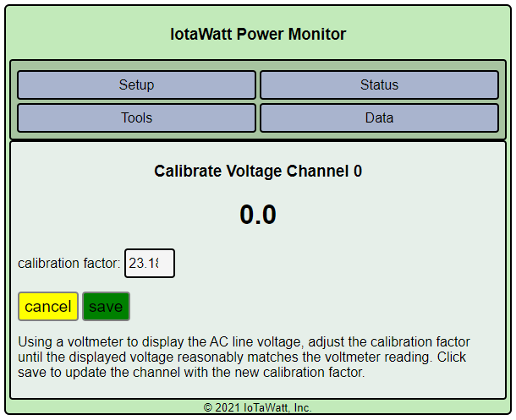This screenshot has width=516, height=420.
Task: Open the Status menu
Action: tap(379, 85)
